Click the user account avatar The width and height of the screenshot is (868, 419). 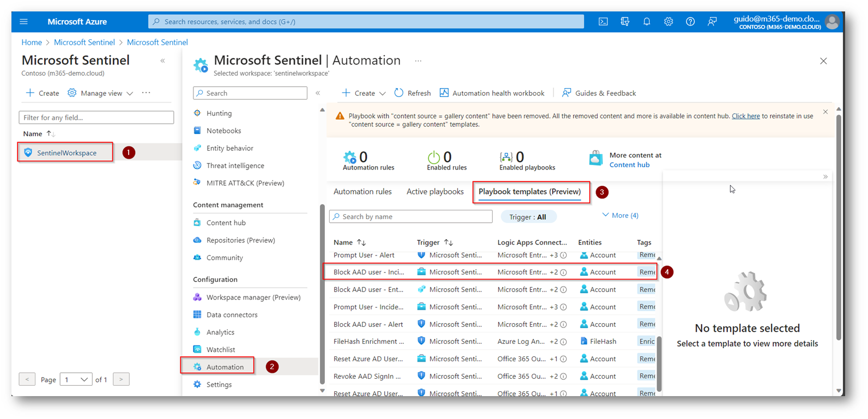[x=832, y=22]
